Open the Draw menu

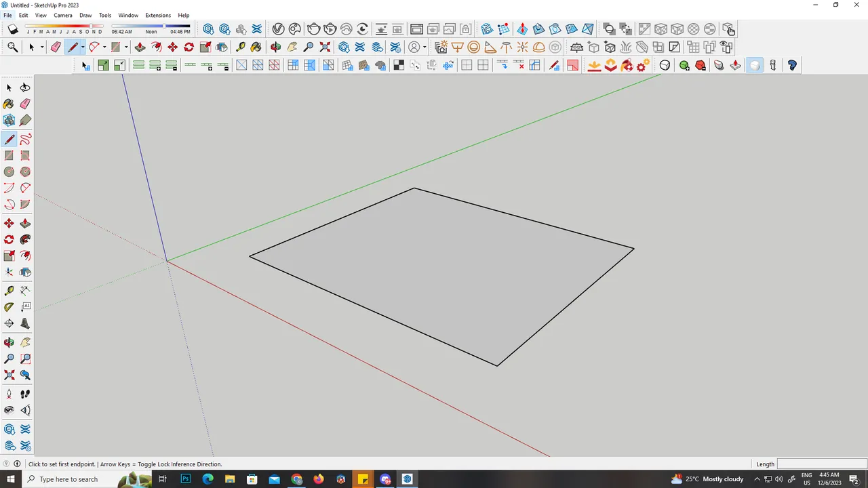coord(85,15)
